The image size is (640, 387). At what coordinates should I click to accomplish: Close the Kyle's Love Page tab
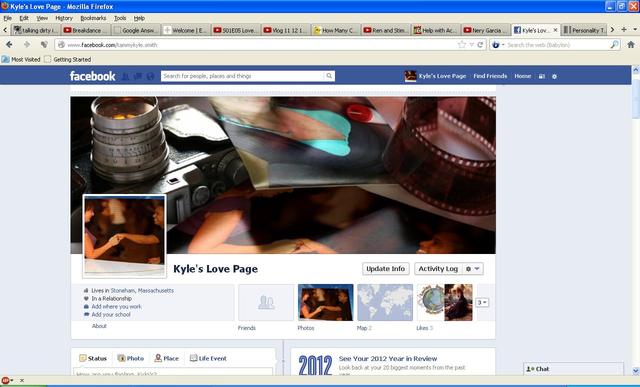click(555, 30)
